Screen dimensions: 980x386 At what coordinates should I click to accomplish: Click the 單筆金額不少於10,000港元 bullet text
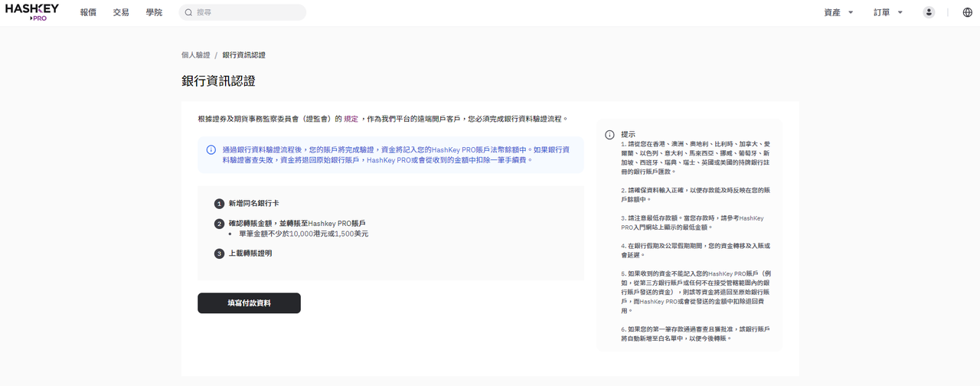coord(304,234)
